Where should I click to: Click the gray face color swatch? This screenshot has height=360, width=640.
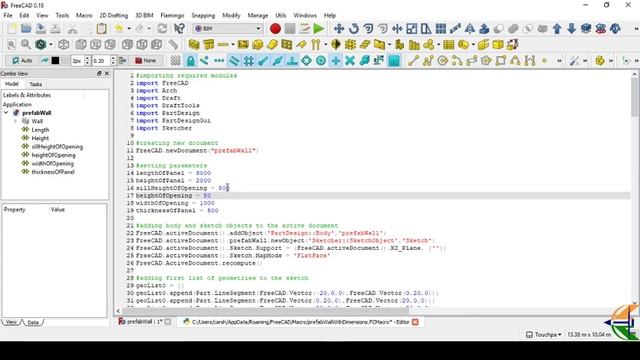65,60
